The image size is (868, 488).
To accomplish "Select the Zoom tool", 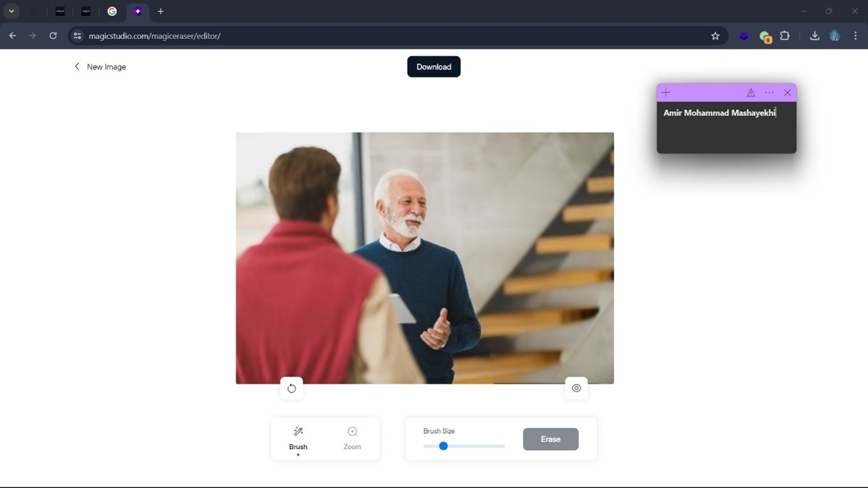I will (x=352, y=438).
